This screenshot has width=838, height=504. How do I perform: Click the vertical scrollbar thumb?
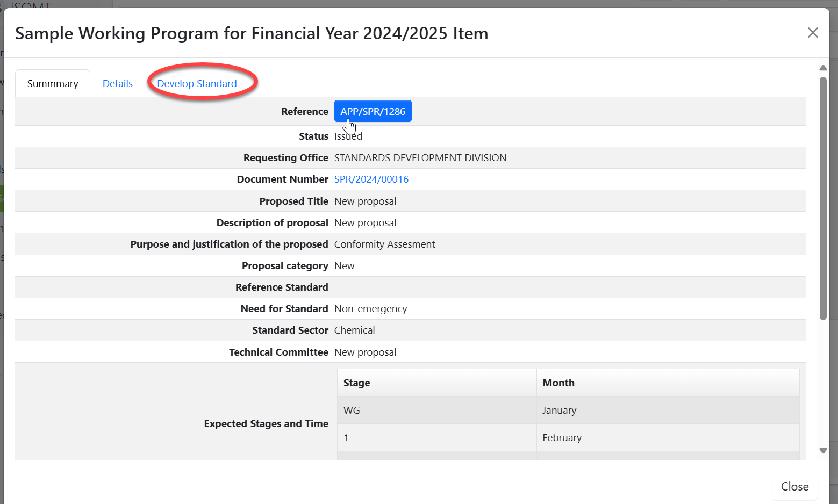point(823,199)
